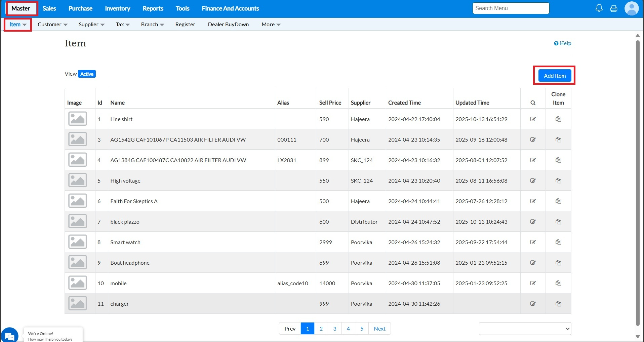Click the search icon in table header
The image size is (644, 342).
pos(533,103)
